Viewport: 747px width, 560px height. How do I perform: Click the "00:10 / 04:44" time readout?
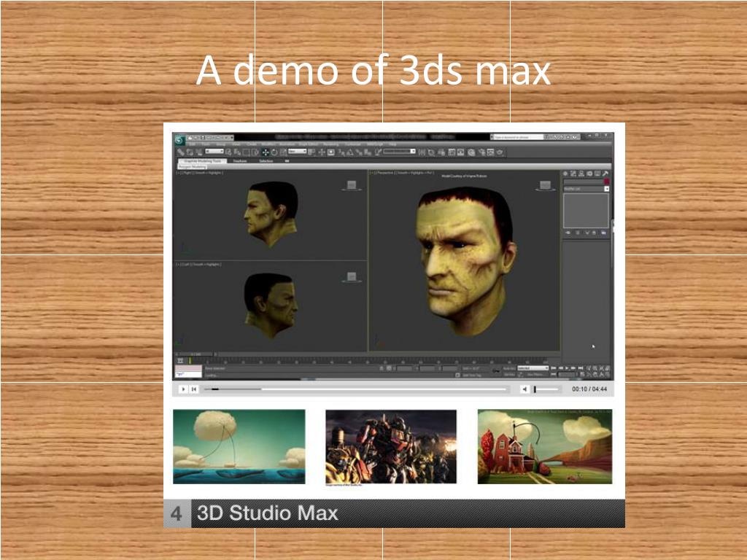click(589, 389)
